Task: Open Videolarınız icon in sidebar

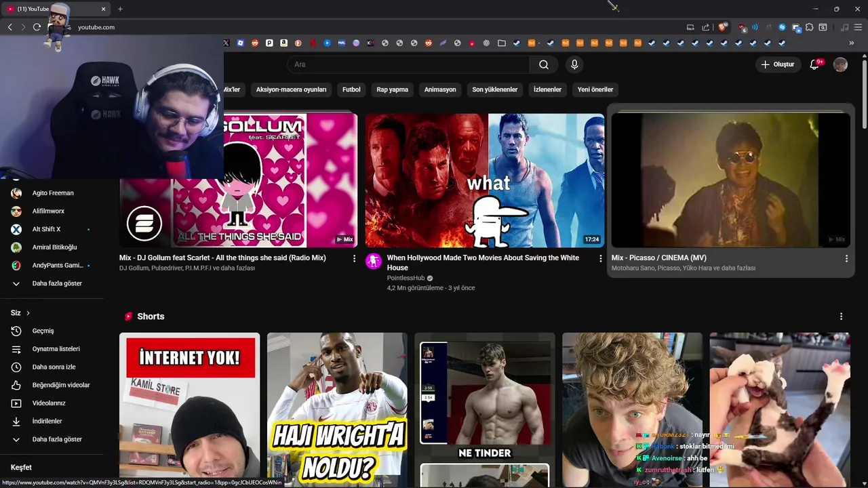Action: point(16,403)
